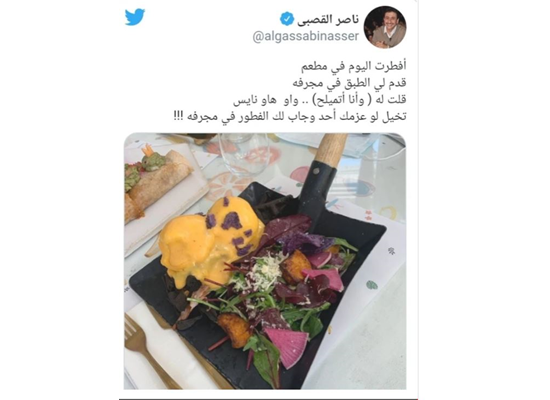Click the blue verified checkmark badge
550x400 pixels.
[x=287, y=19]
